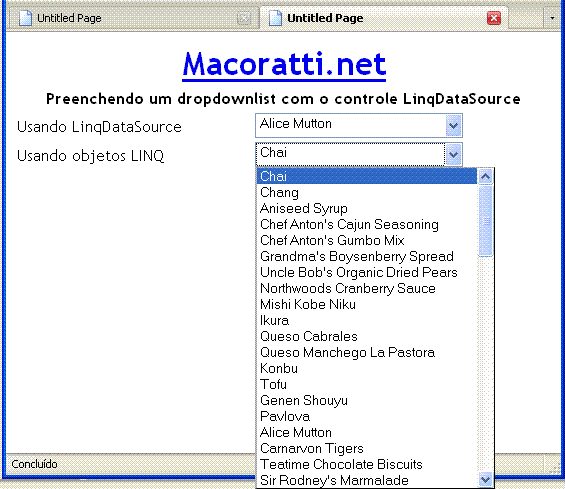Collapse the Chai dropdown arrow
The width and height of the screenshot is (565, 489).
tap(453, 155)
